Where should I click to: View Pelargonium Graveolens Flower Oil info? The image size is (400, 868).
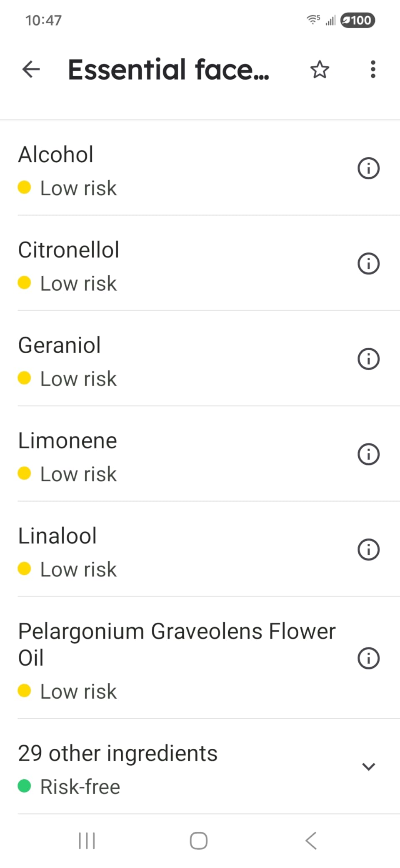[x=369, y=658]
